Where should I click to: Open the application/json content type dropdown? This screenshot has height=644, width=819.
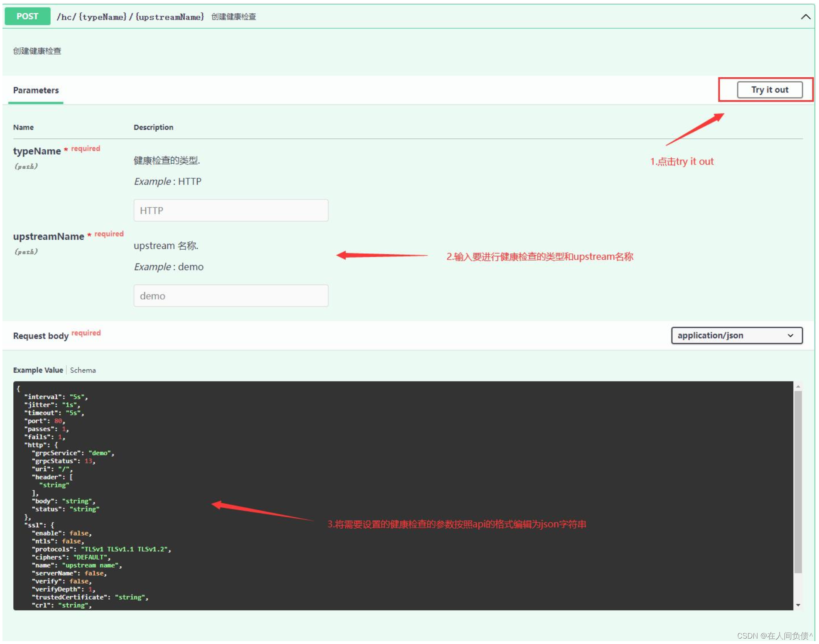(736, 335)
